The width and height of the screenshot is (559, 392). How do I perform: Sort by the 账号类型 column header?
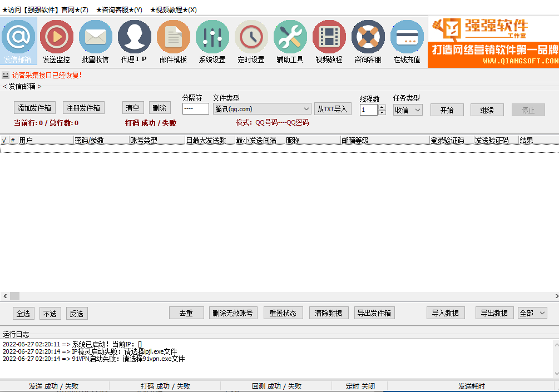pos(157,140)
